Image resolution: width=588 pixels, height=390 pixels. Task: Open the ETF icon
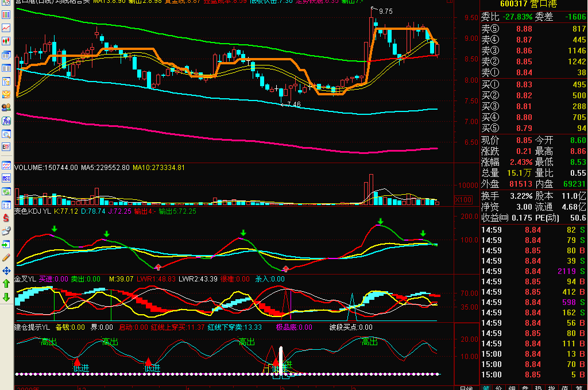point(6,146)
